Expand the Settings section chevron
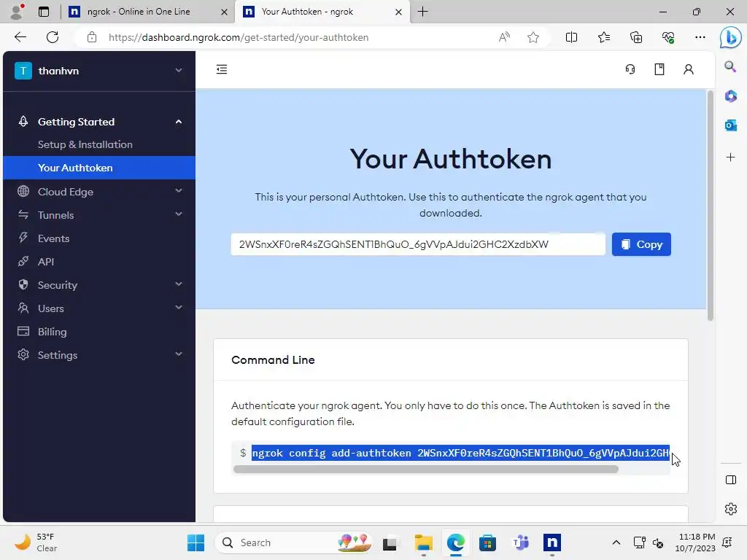The height and width of the screenshot is (560, 747). [179, 354]
